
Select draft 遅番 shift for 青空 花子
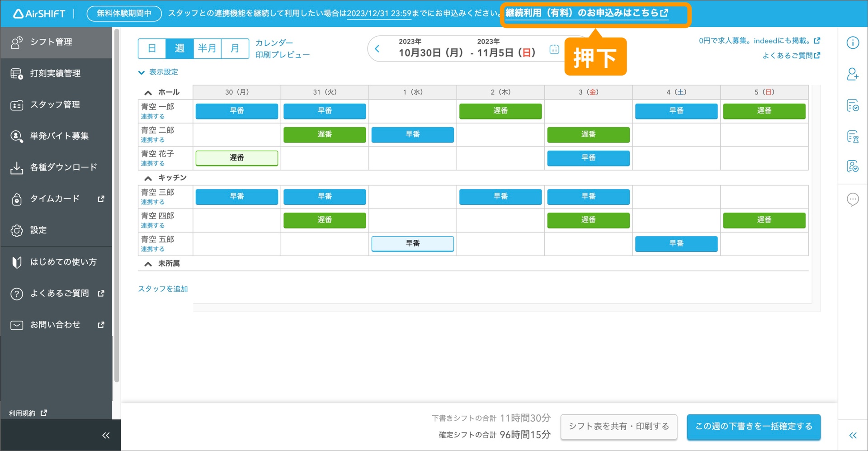[236, 158]
